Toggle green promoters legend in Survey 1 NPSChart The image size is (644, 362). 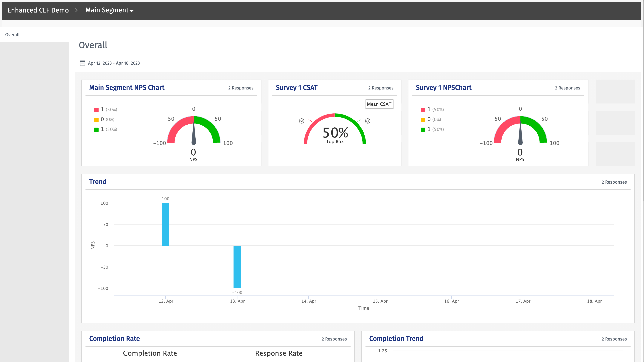click(423, 130)
